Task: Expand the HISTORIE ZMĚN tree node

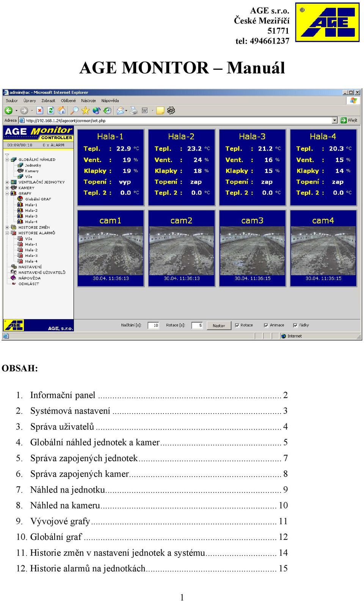Action: 7,228
